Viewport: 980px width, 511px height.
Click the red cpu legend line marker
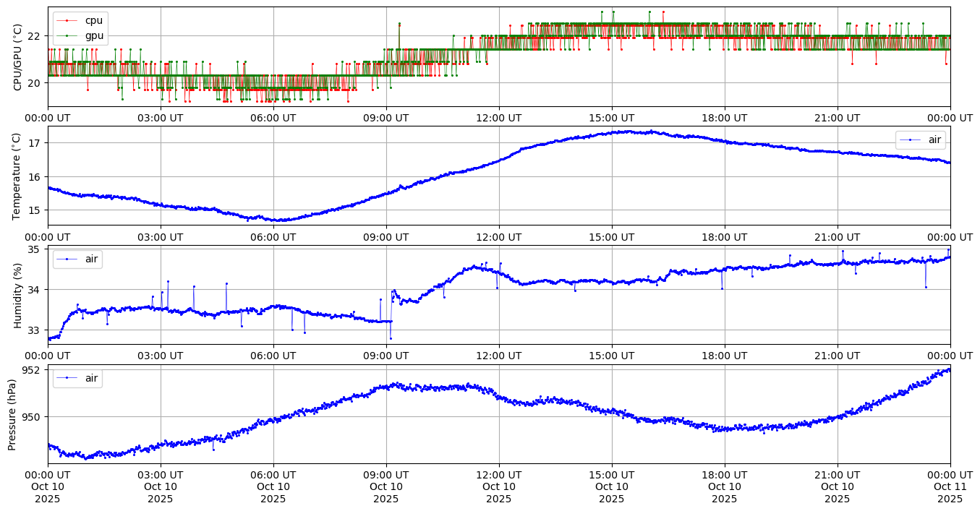[67, 21]
